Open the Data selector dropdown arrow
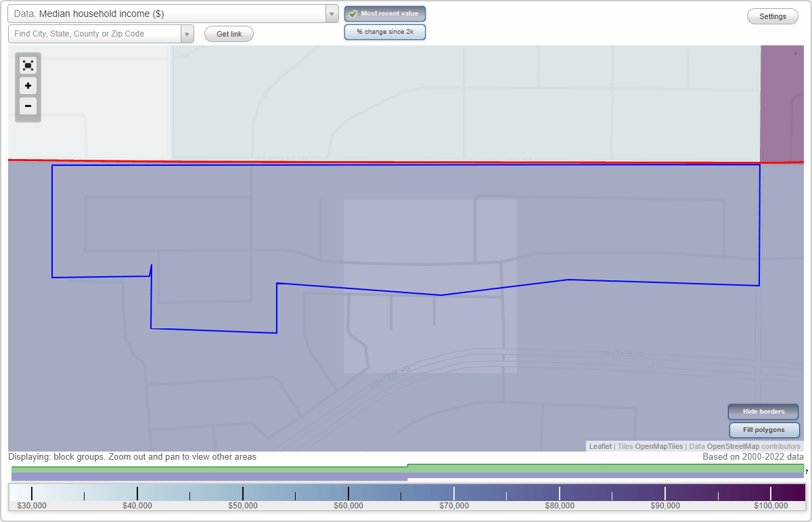 coord(331,13)
